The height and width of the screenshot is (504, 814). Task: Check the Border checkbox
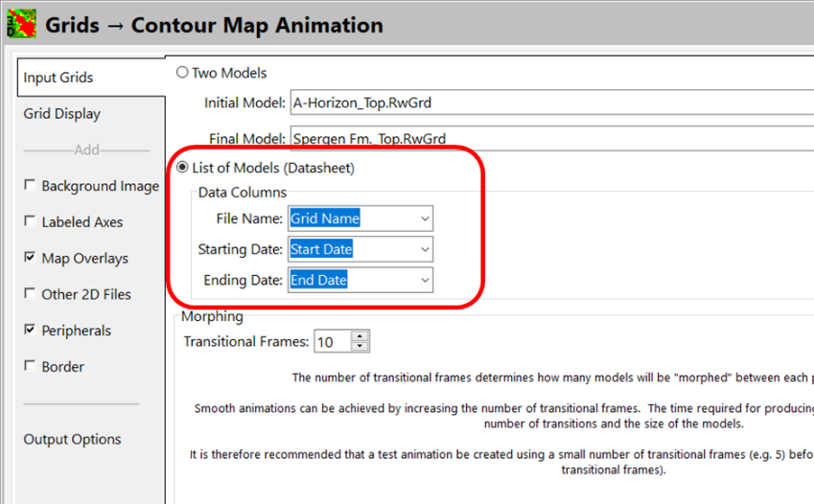tap(31, 367)
